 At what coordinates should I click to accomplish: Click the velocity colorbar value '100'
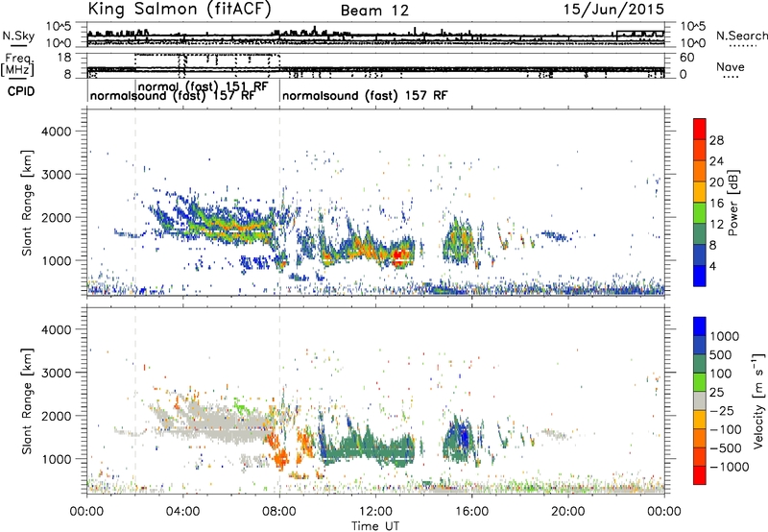click(x=721, y=374)
